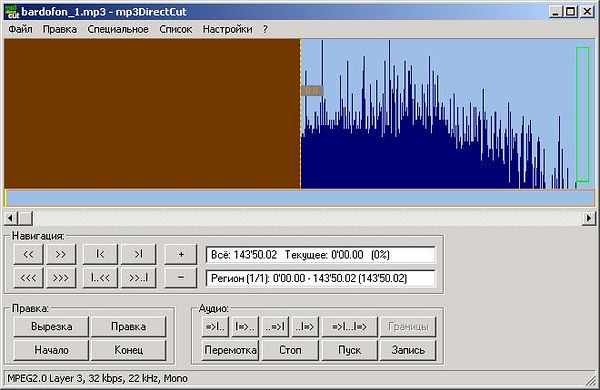Click the single step back << button

pyautogui.click(x=28, y=254)
